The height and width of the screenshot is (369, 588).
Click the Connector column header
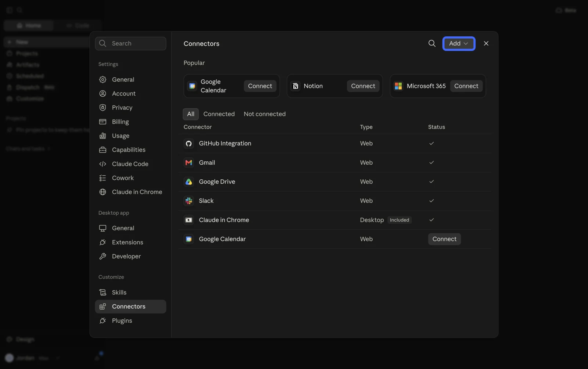pyautogui.click(x=198, y=127)
